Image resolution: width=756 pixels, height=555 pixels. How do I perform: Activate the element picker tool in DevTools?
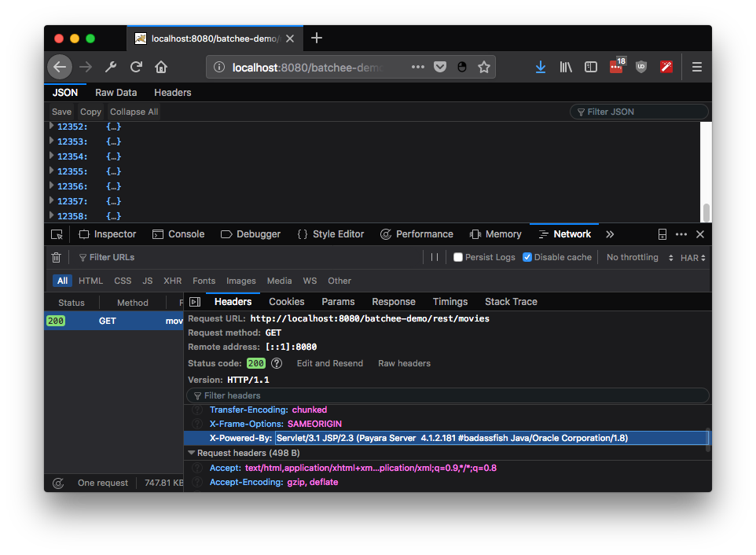tap(57, 233)
